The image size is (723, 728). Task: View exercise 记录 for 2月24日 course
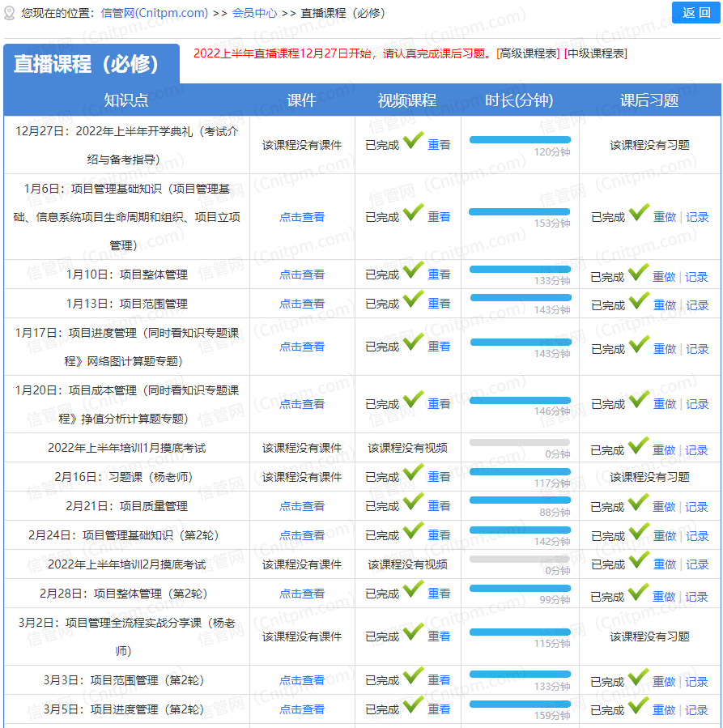[697, 536]
